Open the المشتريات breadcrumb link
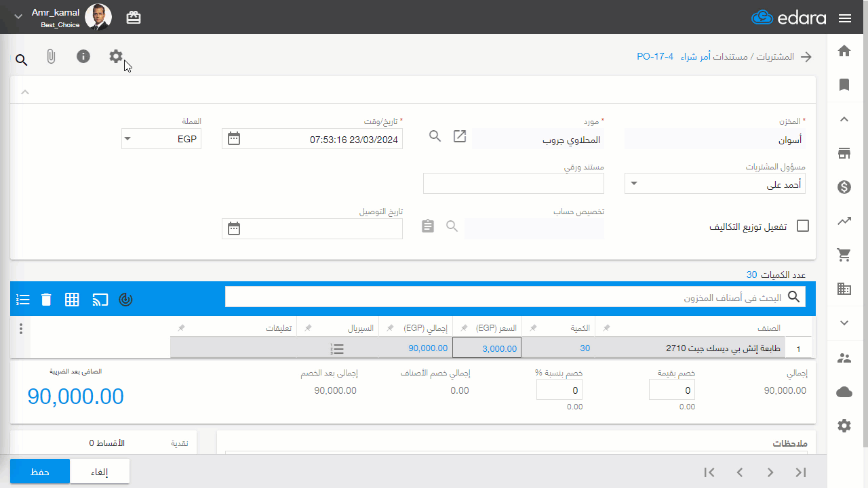 [774, 57]
